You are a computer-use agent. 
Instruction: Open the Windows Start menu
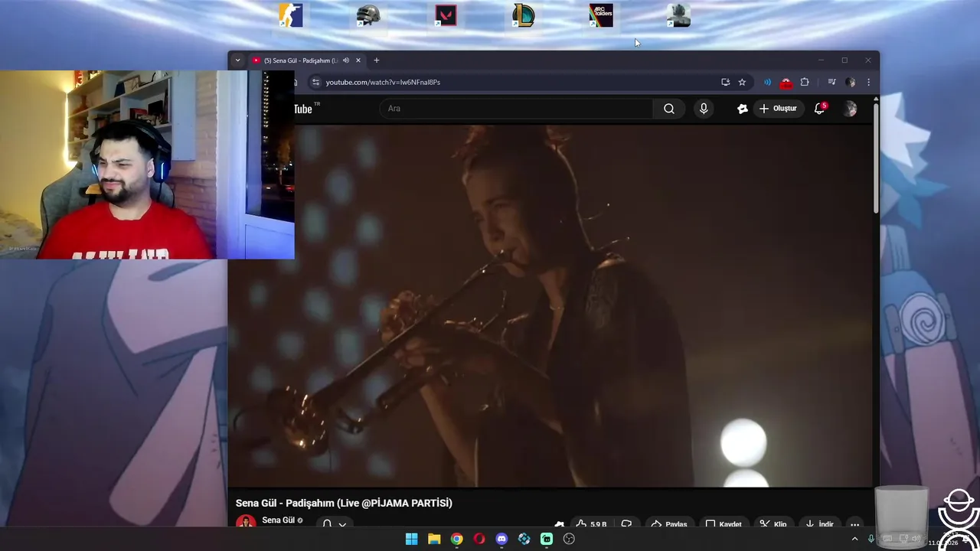point(411,539)
